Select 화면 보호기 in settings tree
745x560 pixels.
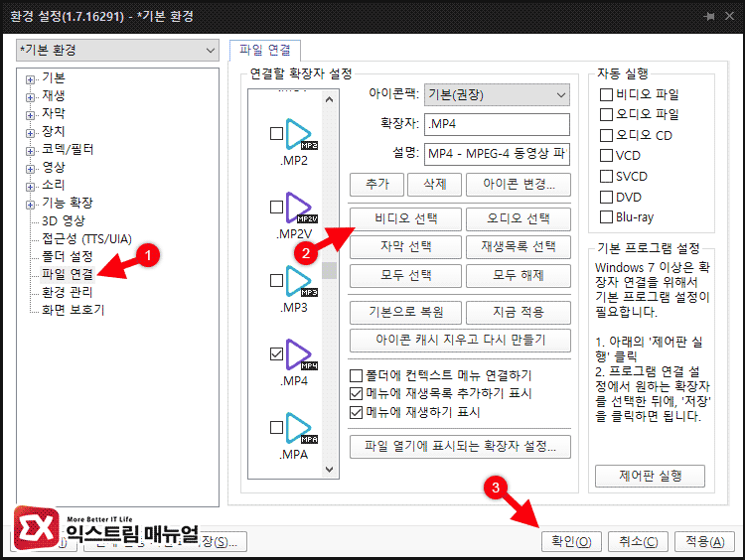click(73, 310)
